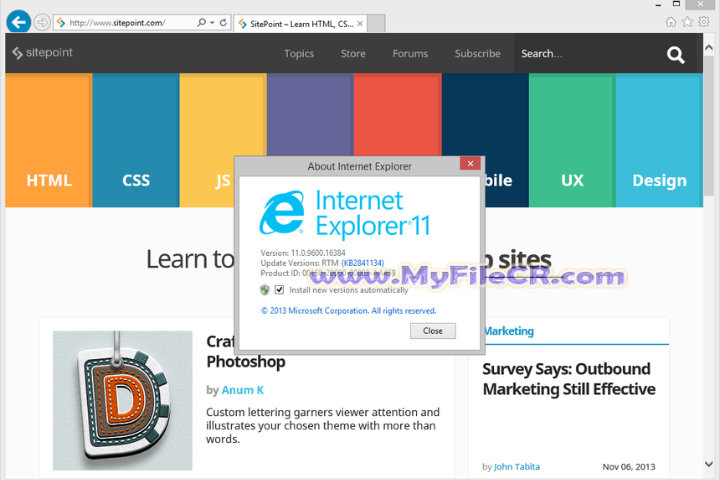
Task: Open Favorites star icon
Action: [x=687, y=22]
